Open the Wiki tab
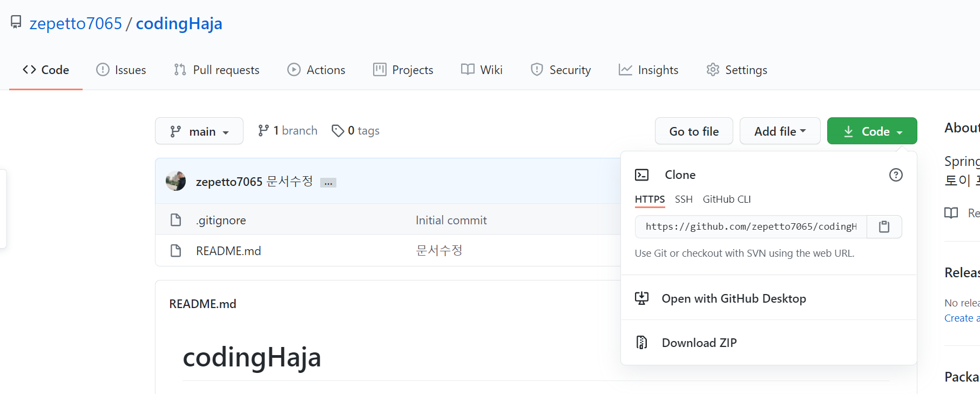 [x=482, y=70]
